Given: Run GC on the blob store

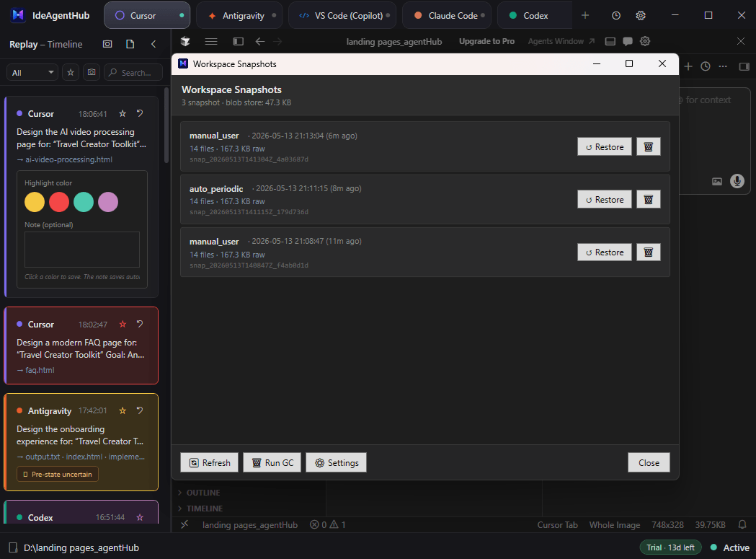Looking at the screenshot, I should click(x=272, y=462).
